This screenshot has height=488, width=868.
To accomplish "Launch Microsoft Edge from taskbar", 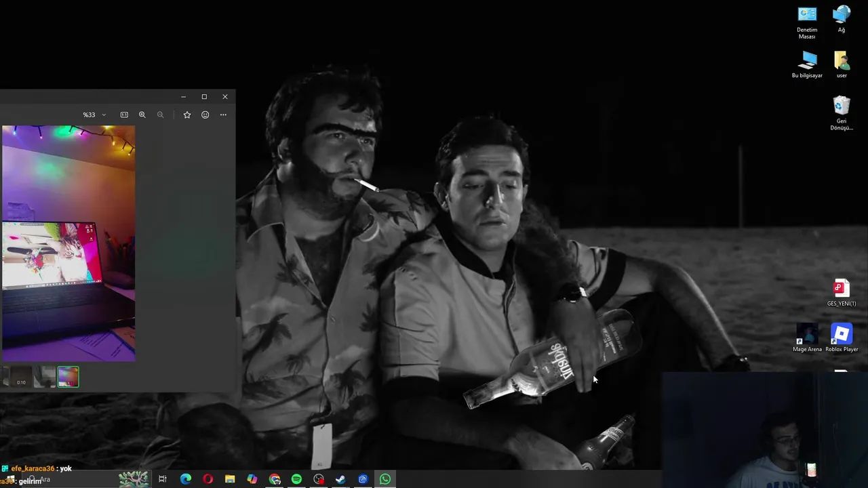I will pos(186,479).
